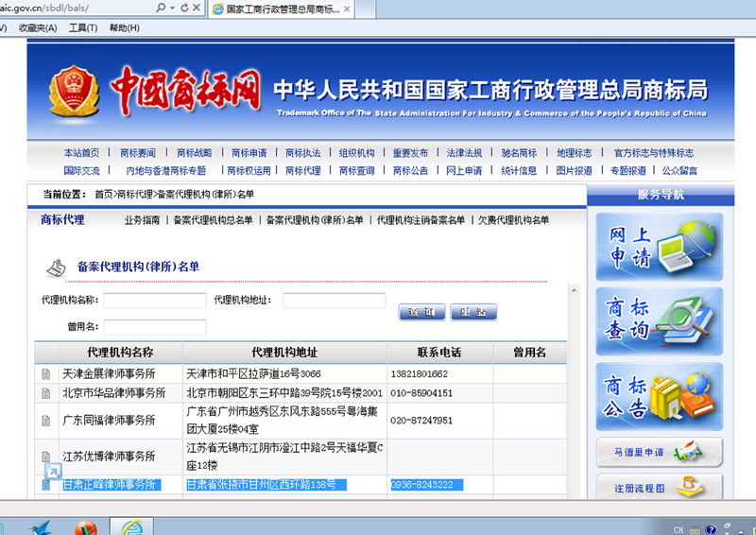Open the 商标权运用 navigation link
The image size is (756, 535).
249,170
